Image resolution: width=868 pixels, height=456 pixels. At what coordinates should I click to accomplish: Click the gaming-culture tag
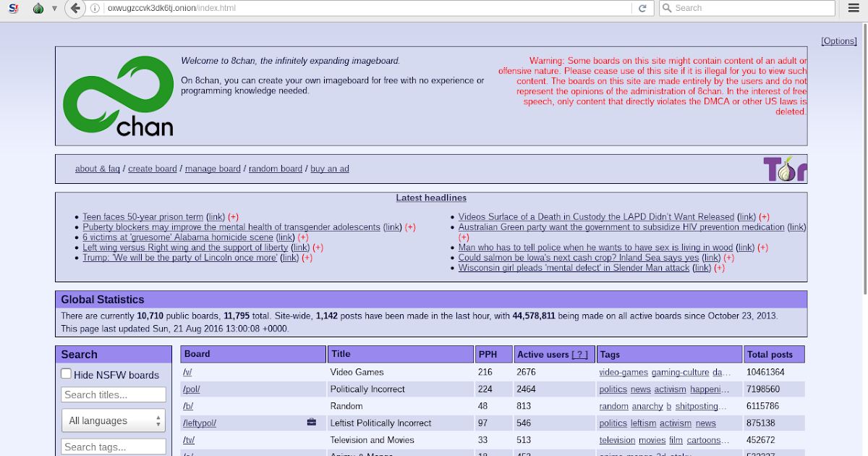tap(681, 372)
